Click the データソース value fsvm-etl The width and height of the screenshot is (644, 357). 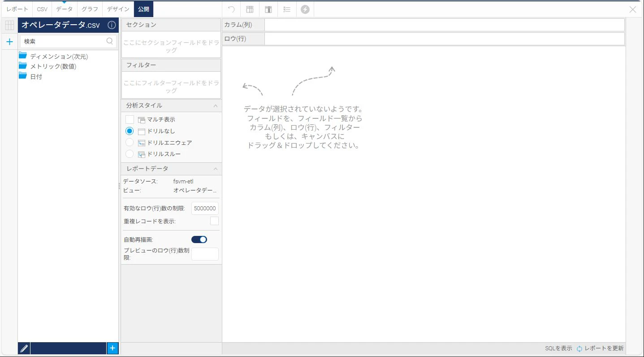click(x=183, y=181)
